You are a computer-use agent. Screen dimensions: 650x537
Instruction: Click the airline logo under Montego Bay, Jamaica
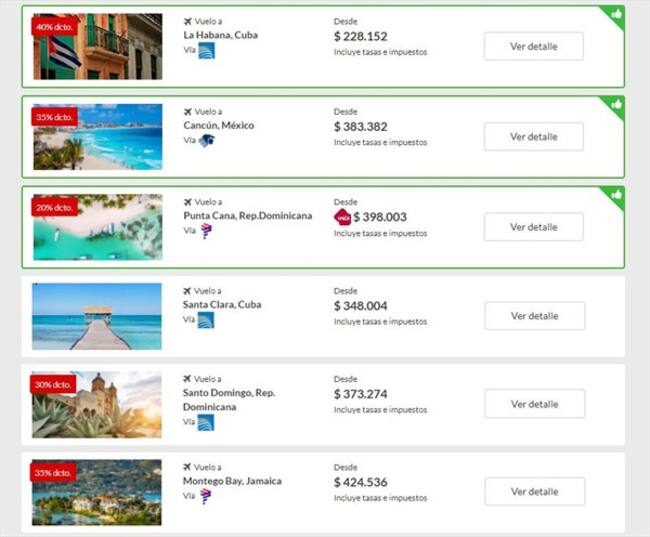pyautogui.click(x=206, y=497)
